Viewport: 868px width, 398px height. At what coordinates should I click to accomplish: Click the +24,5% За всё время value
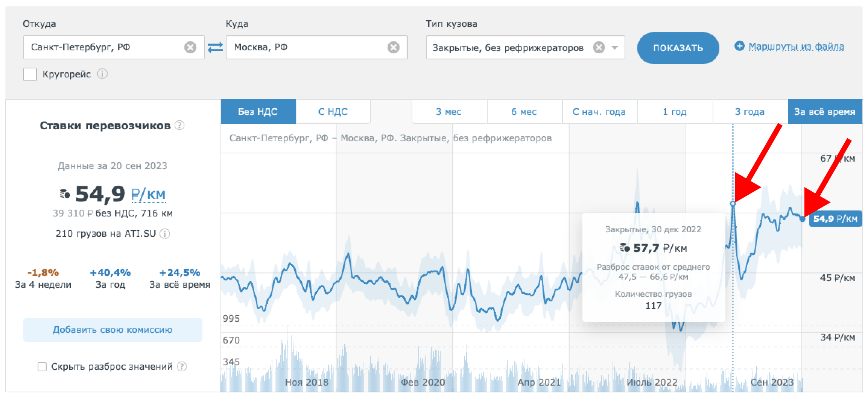click(x=180, y=272)
